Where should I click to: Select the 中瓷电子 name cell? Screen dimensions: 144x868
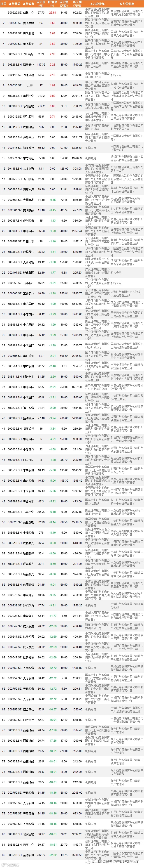(x=28, y=616)
